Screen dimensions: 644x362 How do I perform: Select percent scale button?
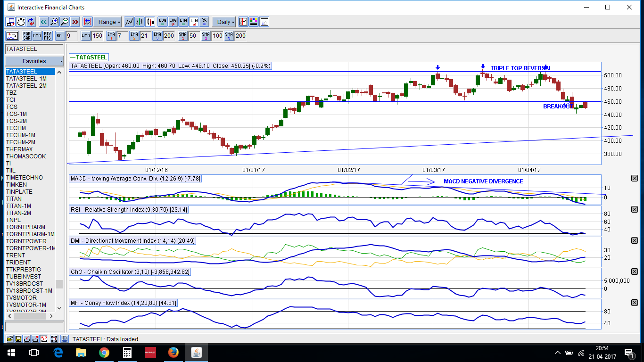[x=204, y=22]
